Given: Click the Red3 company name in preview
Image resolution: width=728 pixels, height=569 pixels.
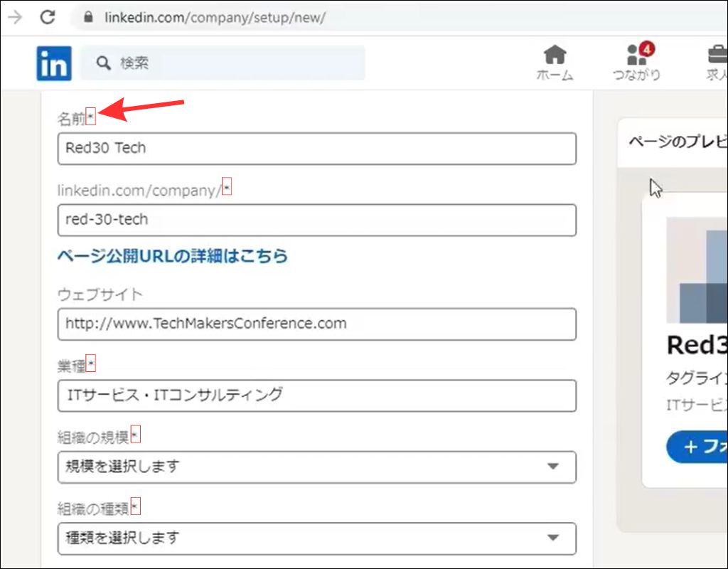Looking at the screenshot, I should tap(697, 345).
